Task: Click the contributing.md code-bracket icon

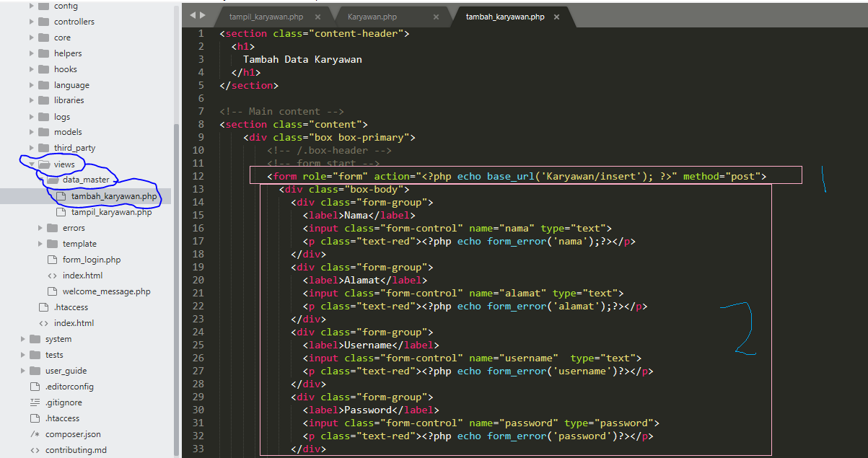Action: (35, 450)
